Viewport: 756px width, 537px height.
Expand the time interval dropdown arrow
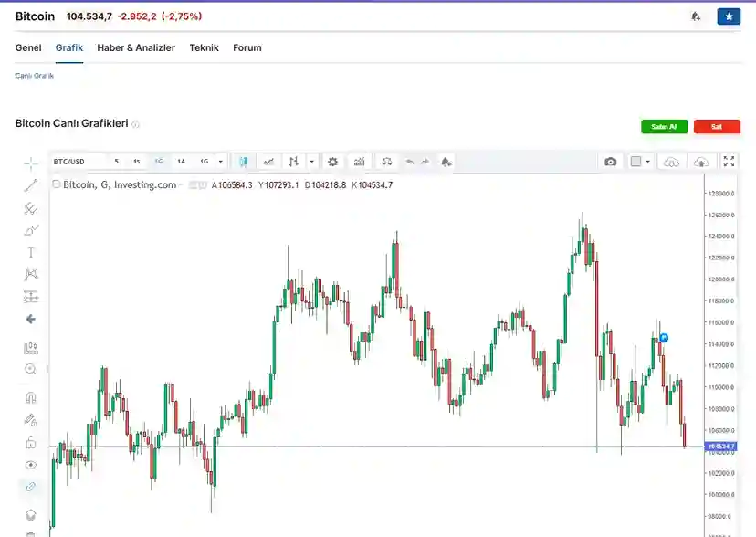pyautogui.click(x=221, y=162)
